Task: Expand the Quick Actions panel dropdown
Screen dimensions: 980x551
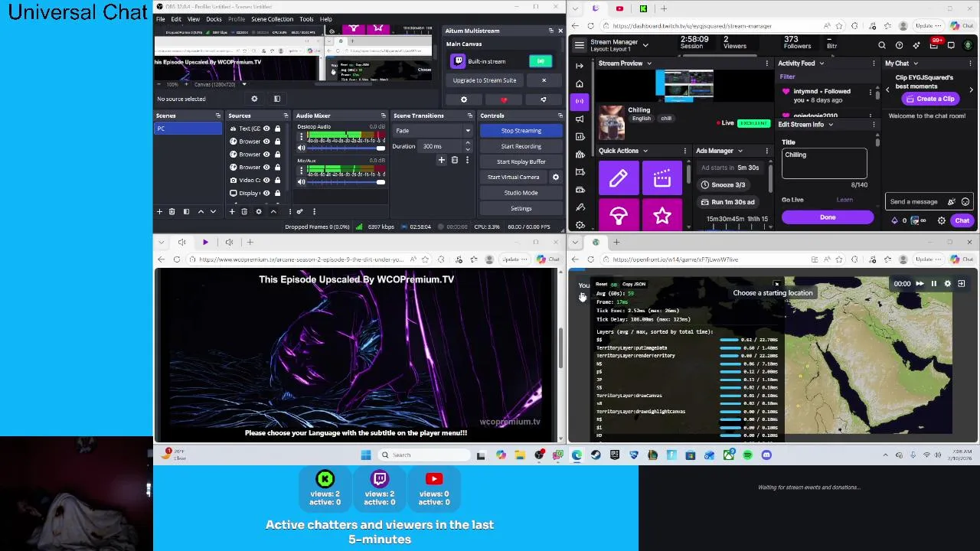Action: 645,151
